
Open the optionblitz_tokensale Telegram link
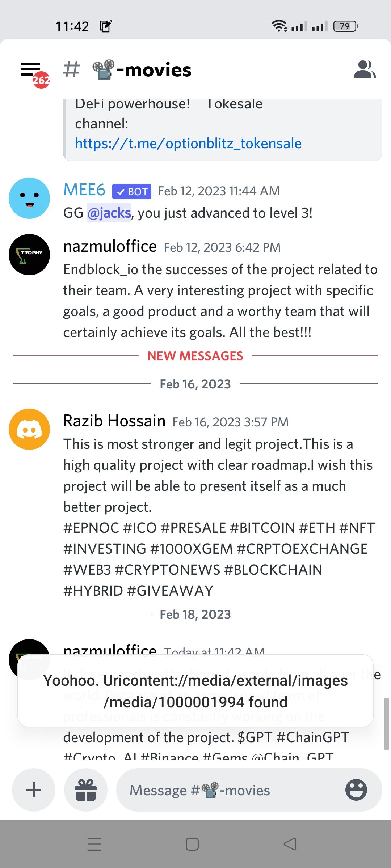188,144
